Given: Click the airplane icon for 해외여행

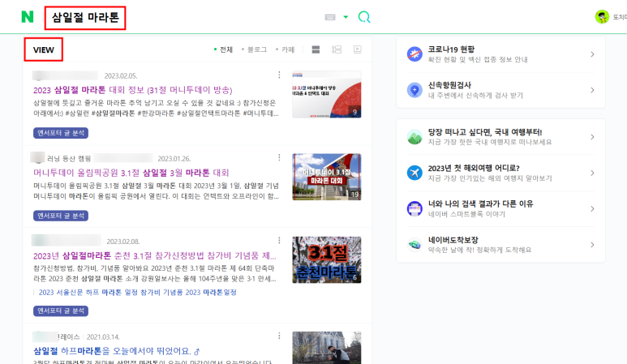Looking at the screenshot, I should pyautogui.click(x=414, y=173).
